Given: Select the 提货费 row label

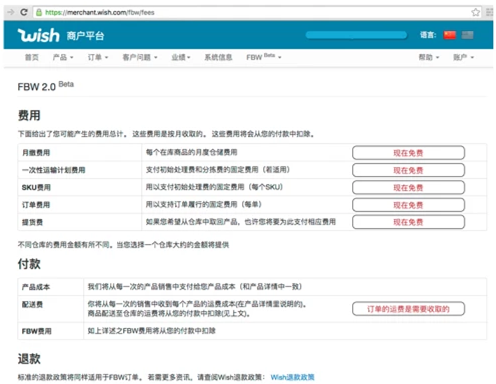Looking at the screenshot, I should 32,222.
